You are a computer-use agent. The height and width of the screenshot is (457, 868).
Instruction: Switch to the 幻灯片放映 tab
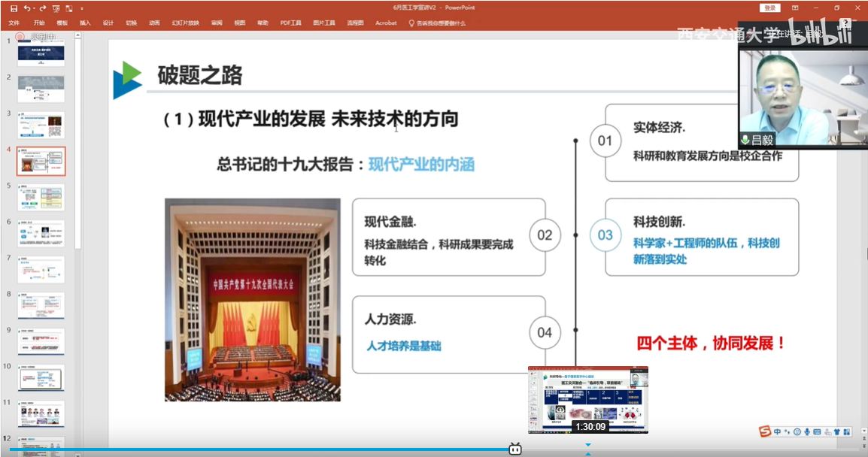(185, 23)
